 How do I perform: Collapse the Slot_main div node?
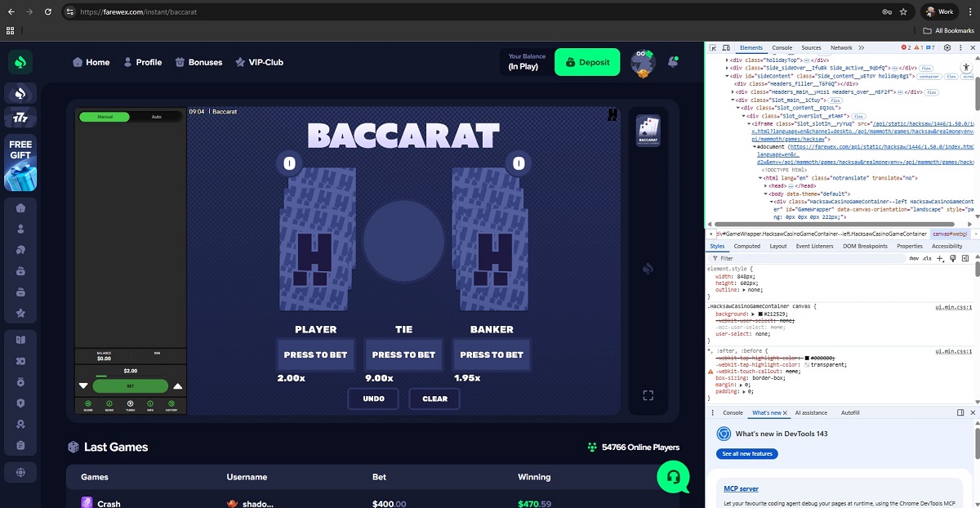coord(733,100)
